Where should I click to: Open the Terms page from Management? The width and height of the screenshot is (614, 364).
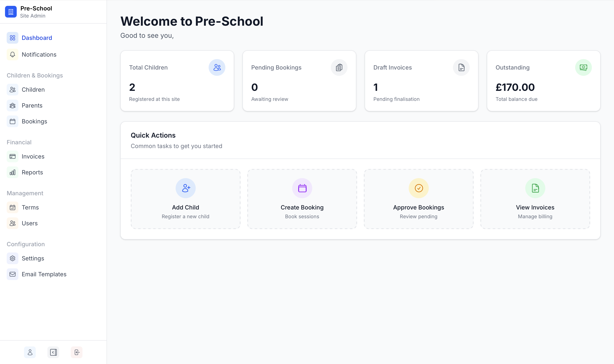[x=12, y=207]
